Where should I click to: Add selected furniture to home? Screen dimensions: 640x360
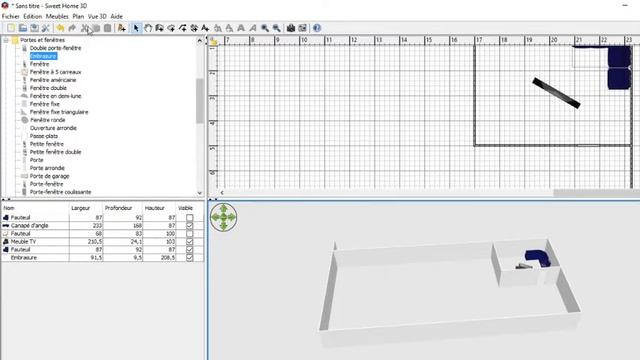122,28
